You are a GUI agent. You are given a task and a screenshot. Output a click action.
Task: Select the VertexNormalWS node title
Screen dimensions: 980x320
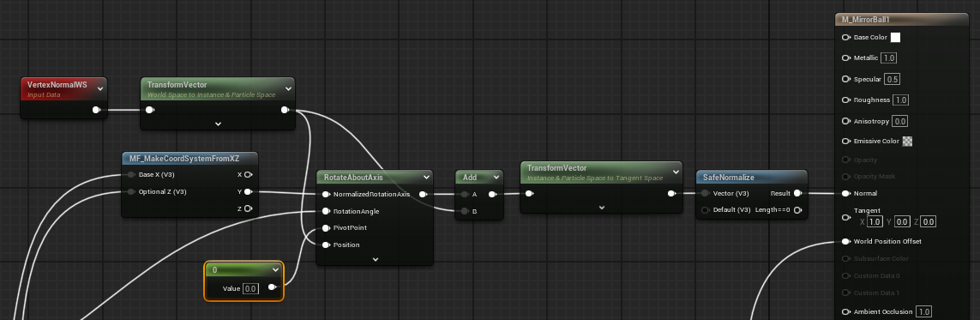click(x=57, y=85)
